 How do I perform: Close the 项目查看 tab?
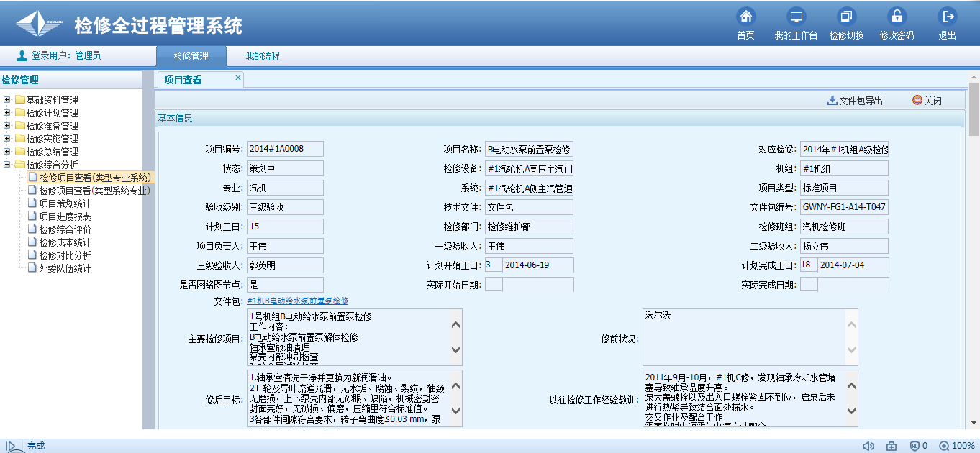(x=238, y=78)
